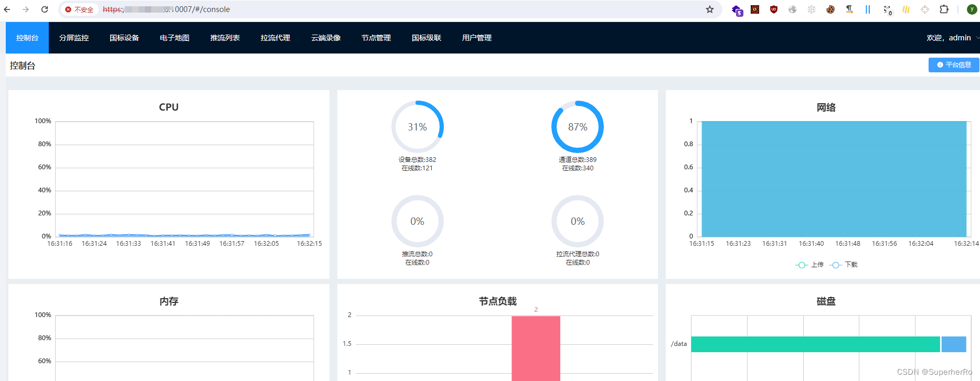Open the blue double-bar extension
980x381 pixels.
tap(868, 9)
